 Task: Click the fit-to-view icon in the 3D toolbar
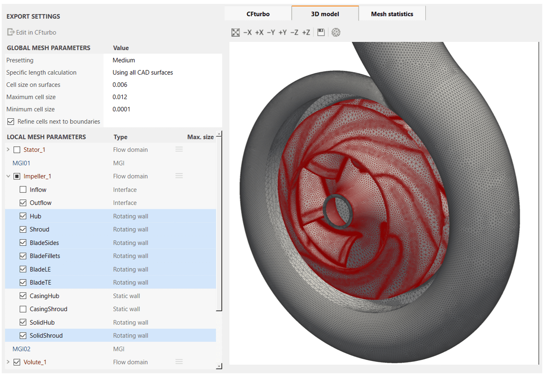click(x=236, y=32)
